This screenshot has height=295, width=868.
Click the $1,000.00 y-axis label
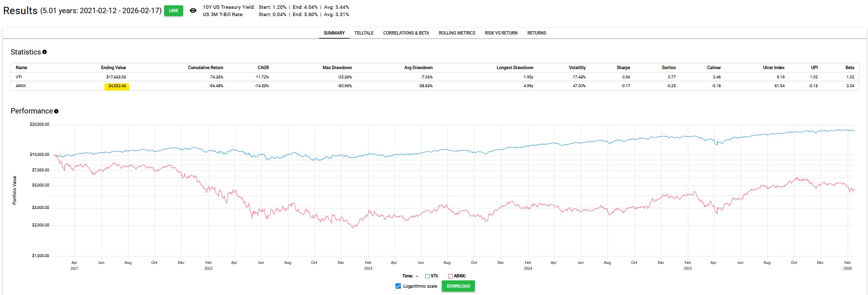pyautogui.click(x=40, y=256)
